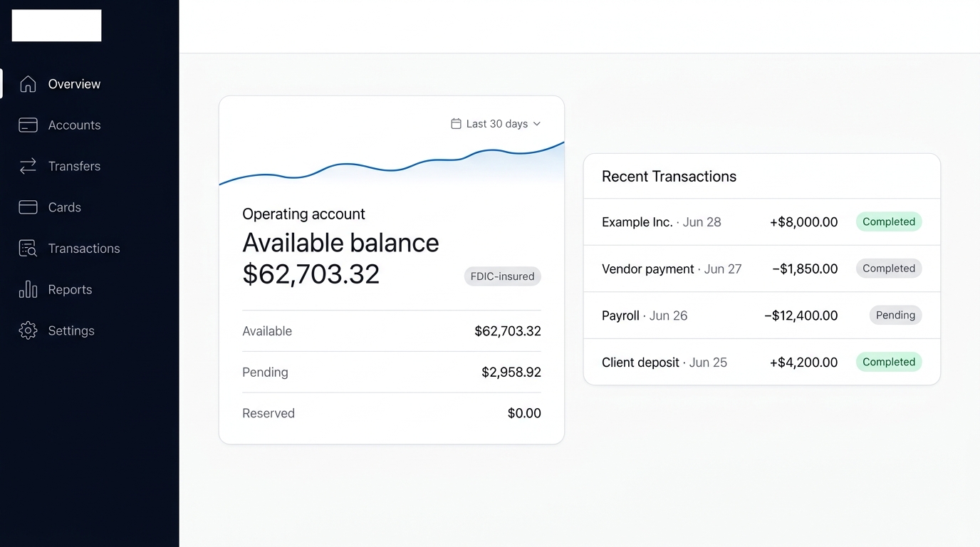The image size is (980, 547).
Task: Expand the chevron next to Last 30 days
Action: [x=537, y=124]
